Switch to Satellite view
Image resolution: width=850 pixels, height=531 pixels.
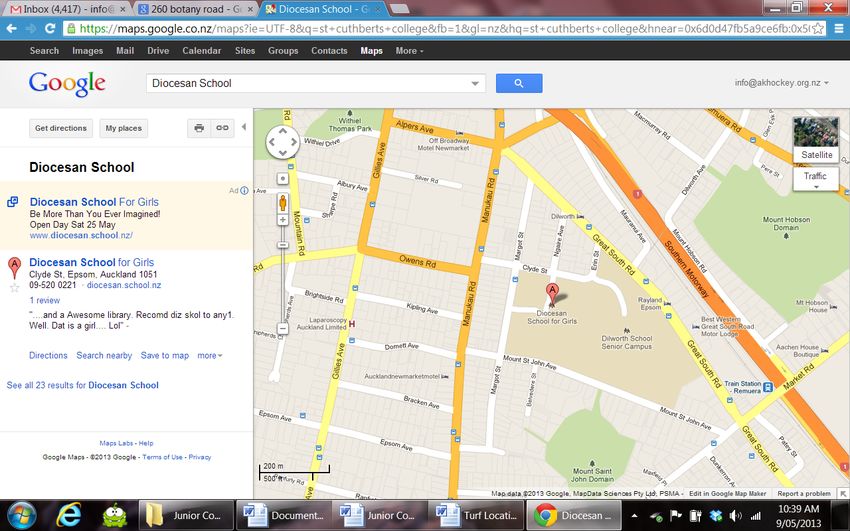(816, 155)
